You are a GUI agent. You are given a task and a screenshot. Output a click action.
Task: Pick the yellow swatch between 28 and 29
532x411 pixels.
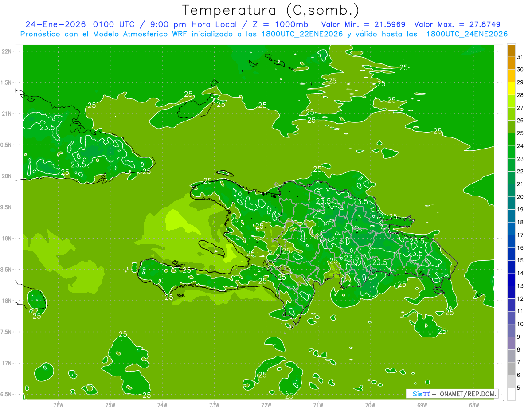511,89
